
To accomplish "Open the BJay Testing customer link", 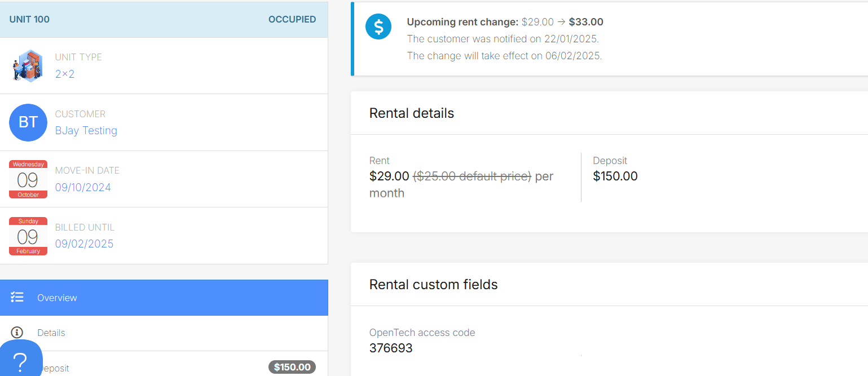I will 86,131.
